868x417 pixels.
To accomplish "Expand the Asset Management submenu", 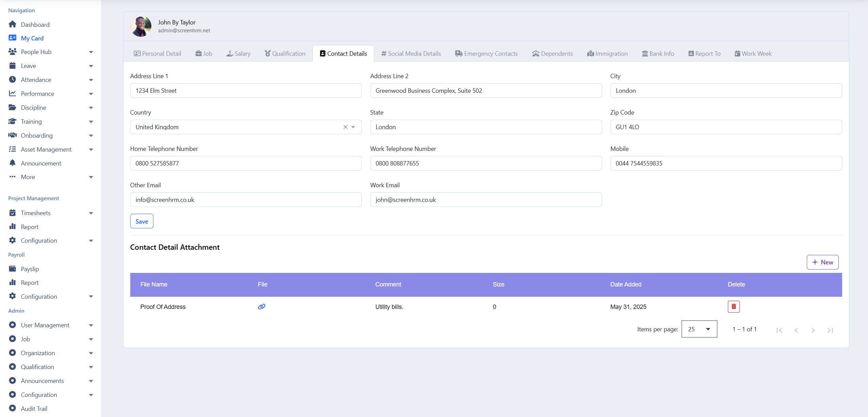I will [91, 150].
